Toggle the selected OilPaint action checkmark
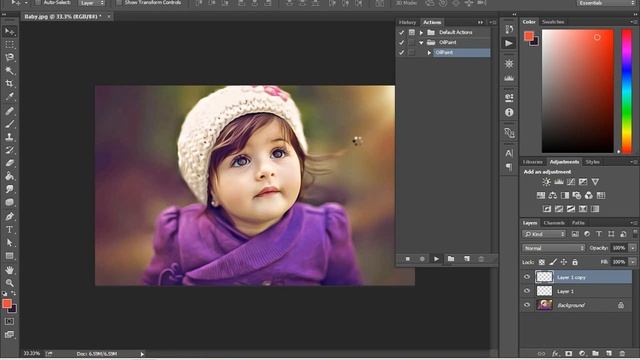 [x=402, y=53]
